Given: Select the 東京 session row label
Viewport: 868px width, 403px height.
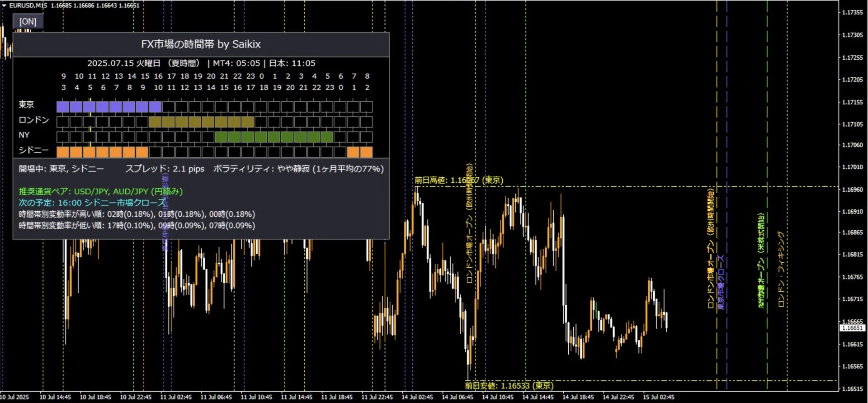Looking at the screenshot, I should coord(26,104).
